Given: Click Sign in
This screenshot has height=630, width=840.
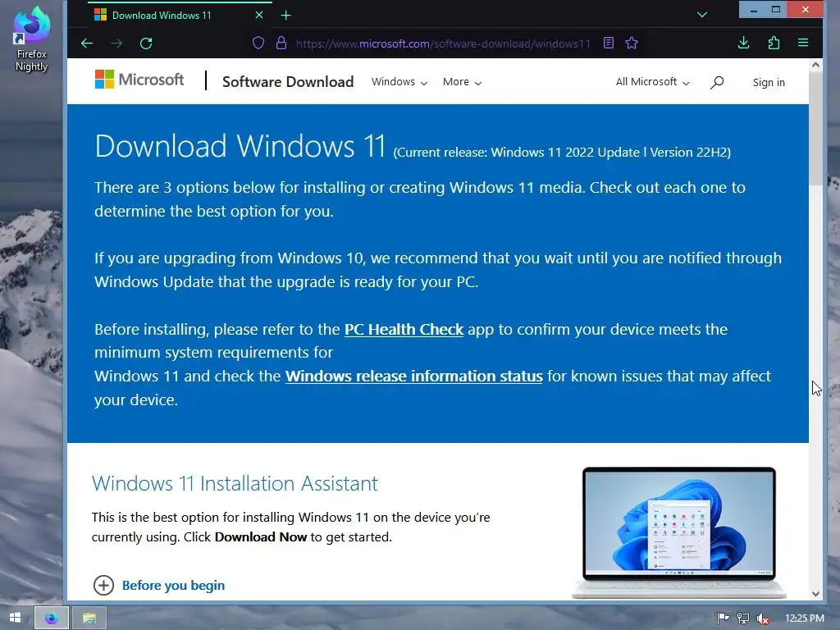Looking at the screenshot, I should (x=769, y=83).
